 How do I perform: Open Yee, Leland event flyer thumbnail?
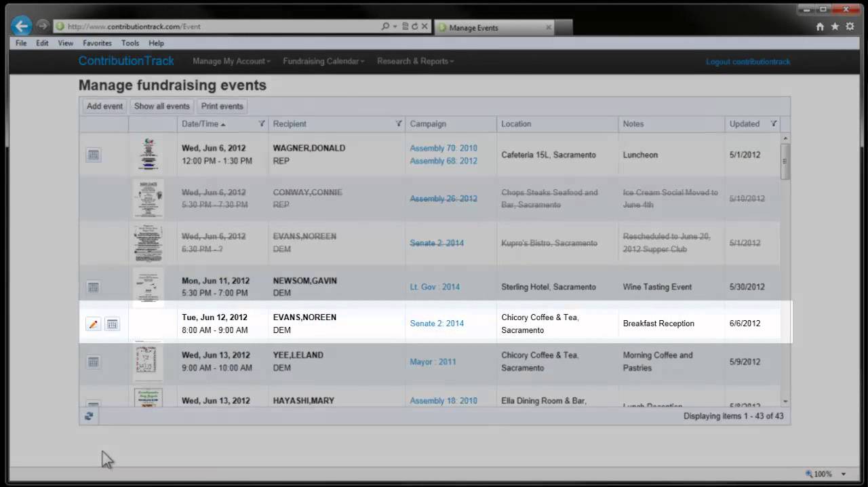coord(149,362)
